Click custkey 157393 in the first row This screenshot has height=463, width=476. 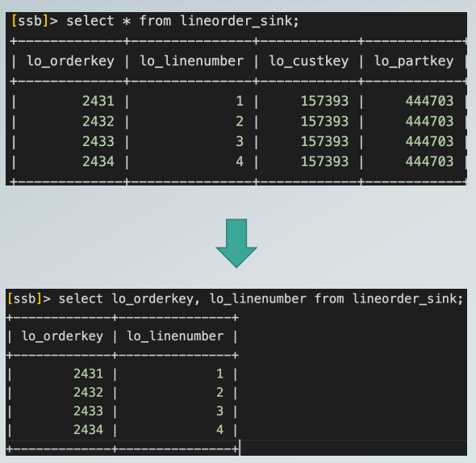click(324, 101)
